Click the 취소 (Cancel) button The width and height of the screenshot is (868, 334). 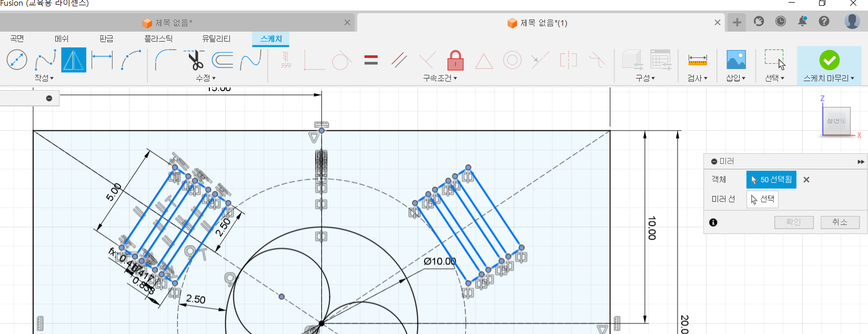coord(840,222)
